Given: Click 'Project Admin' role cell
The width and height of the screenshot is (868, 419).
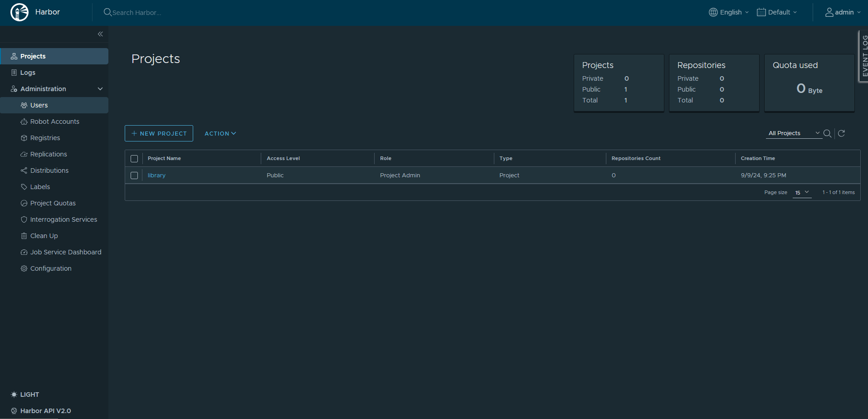Looking at the screenshot, I should pos(400,175).
